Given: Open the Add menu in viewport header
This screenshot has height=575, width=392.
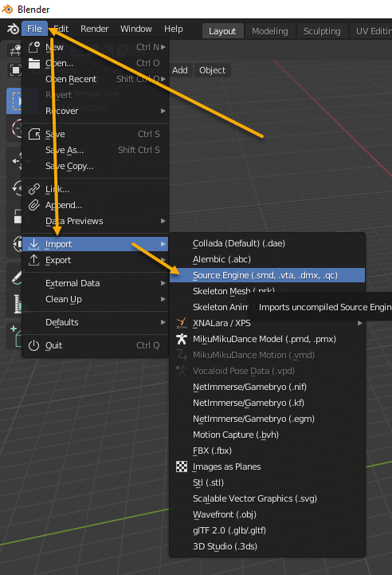Looking at the screenshot, I should 180,70.
